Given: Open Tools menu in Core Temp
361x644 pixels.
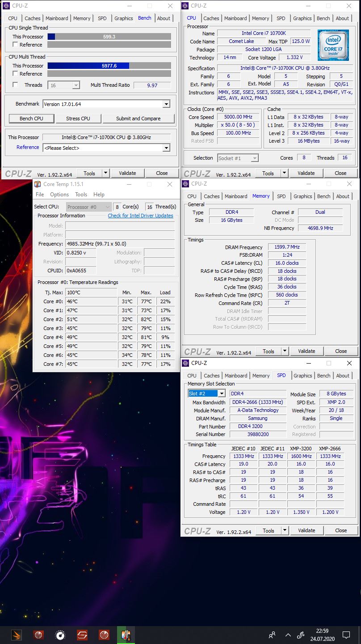Looking at the screenshot, I should pyautogui.click(x=81, y=195).
